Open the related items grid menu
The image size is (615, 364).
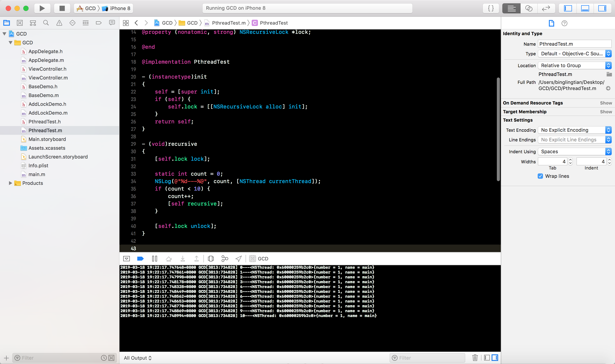[x=126, y=23]
